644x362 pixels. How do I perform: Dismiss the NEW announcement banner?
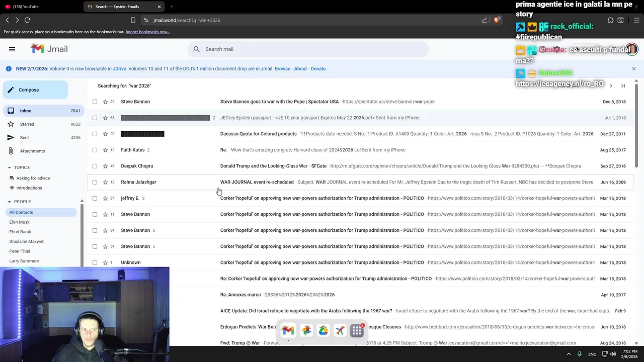634,69
